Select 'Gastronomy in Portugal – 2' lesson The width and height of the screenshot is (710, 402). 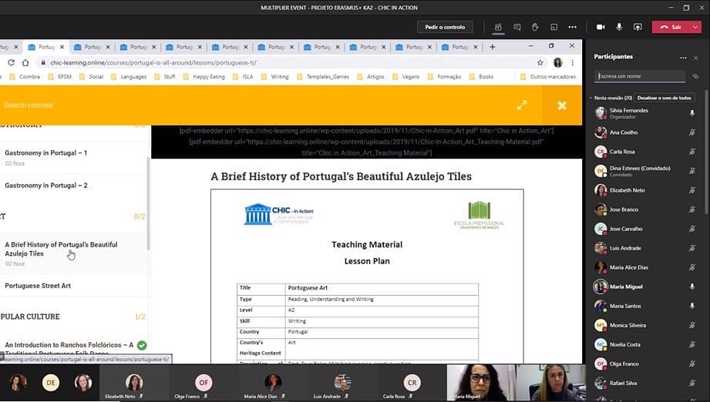(46, 185)
